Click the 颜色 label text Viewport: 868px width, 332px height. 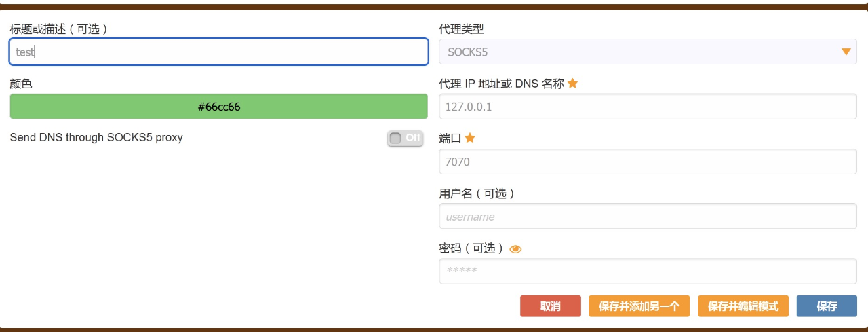(21, 84)
